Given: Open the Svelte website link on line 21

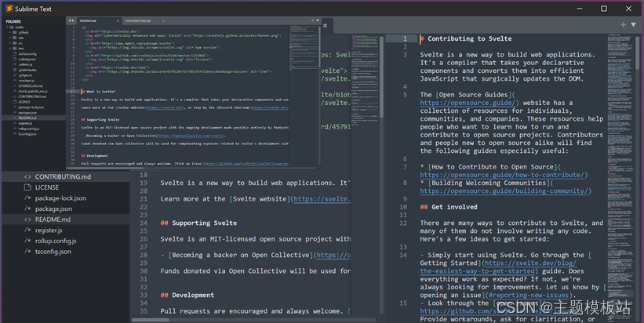Looking at the screenshot, I should (322, 199).
